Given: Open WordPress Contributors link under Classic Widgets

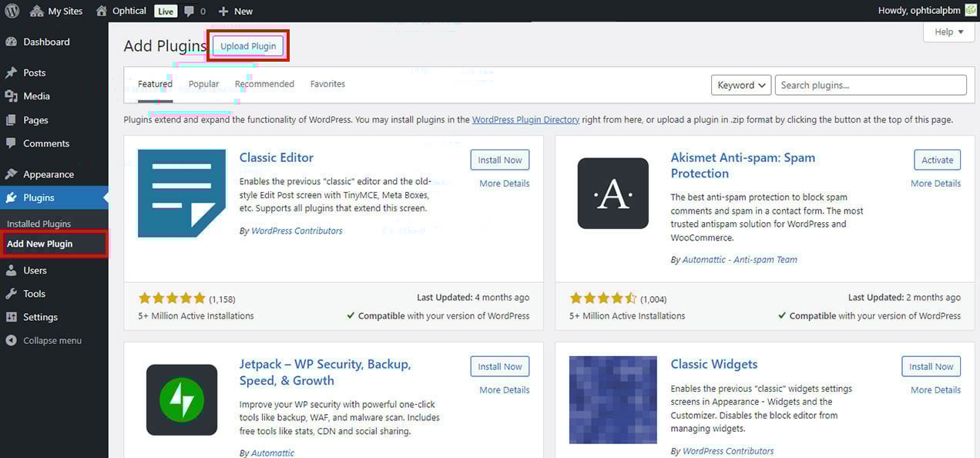Looking at the screenshot, I should [728, 451].
